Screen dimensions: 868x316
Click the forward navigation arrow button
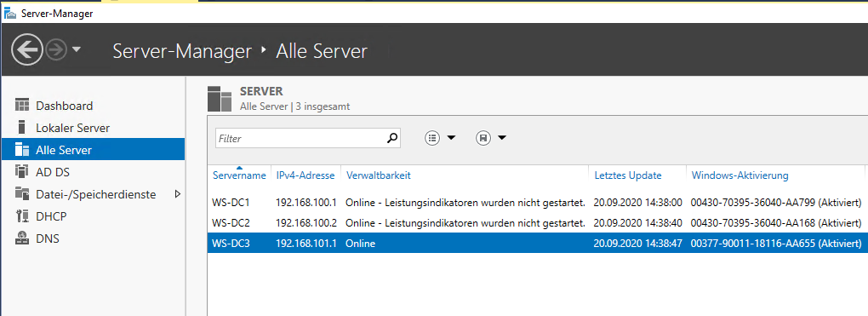(x=56, y=50)
